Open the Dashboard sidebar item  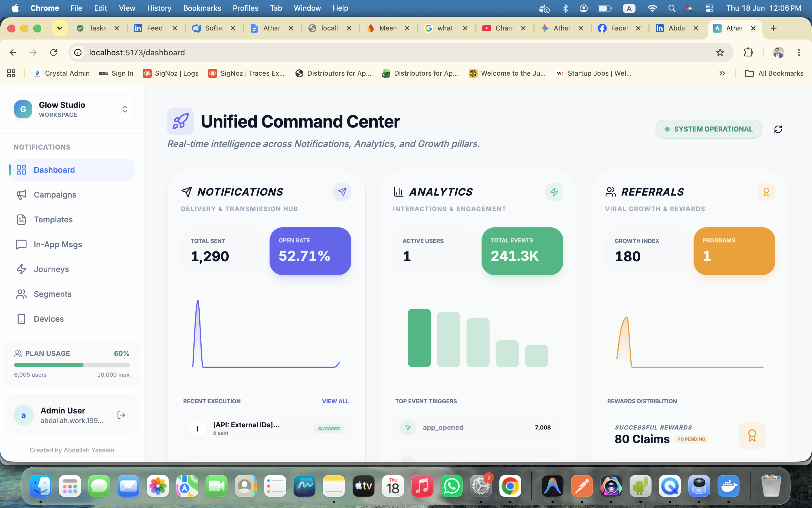pyautogui.click(x=72, y=170)
